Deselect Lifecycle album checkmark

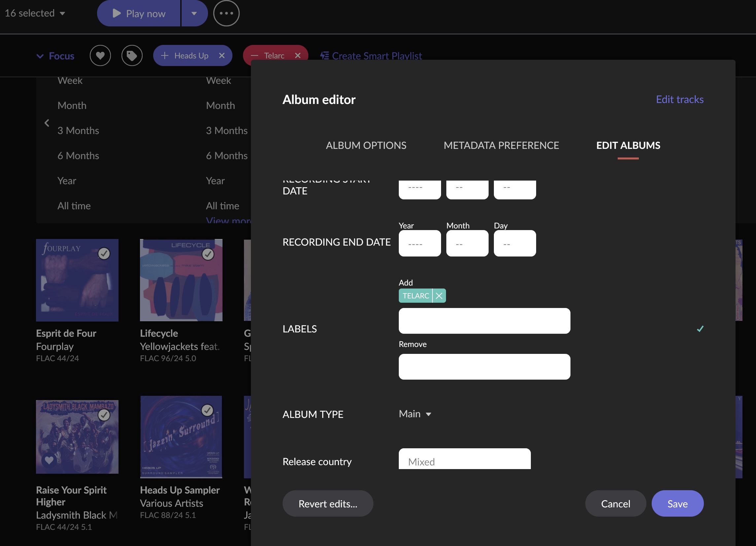[208, 254]
